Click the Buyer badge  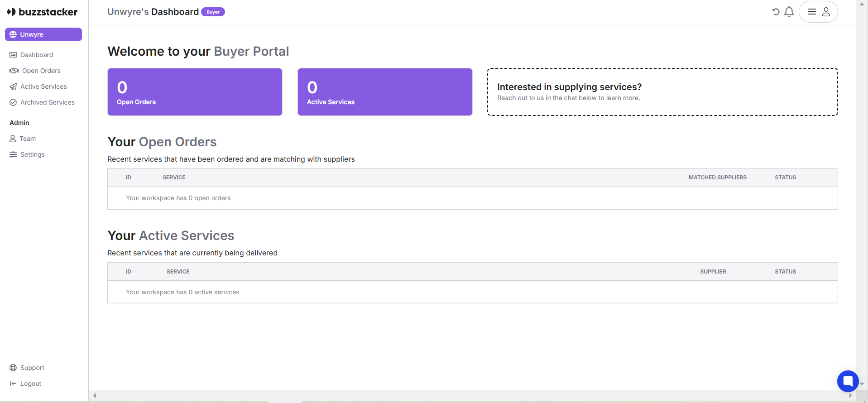[213, 12]
